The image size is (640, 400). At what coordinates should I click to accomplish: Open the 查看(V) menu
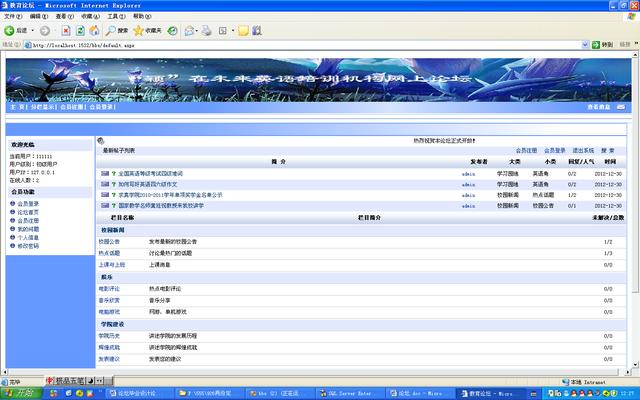64,16
